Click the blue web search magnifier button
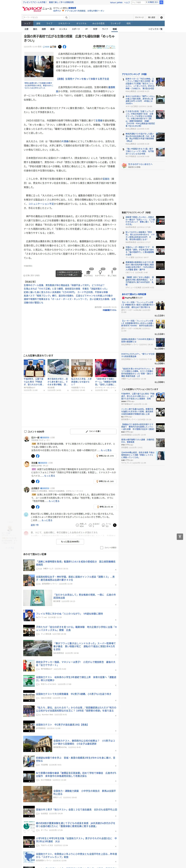Viewport: 186px width, 868px height. click(x=161, y=2)
